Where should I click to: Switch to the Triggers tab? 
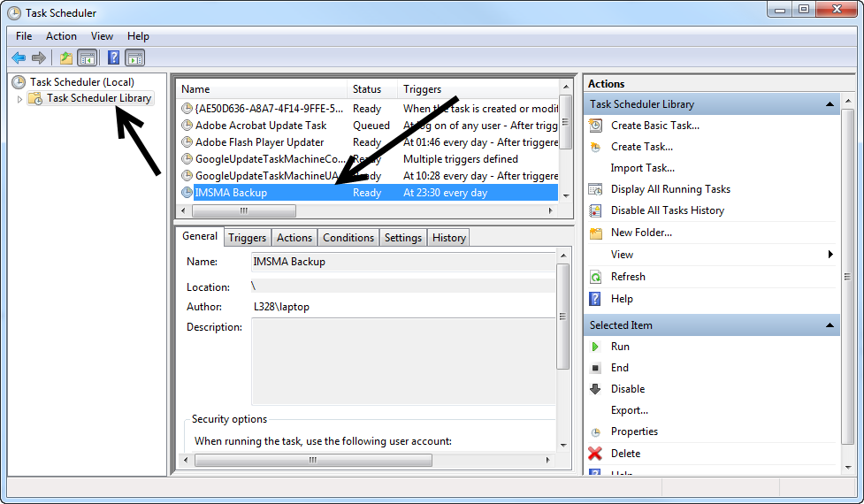(x=247, y=238)
